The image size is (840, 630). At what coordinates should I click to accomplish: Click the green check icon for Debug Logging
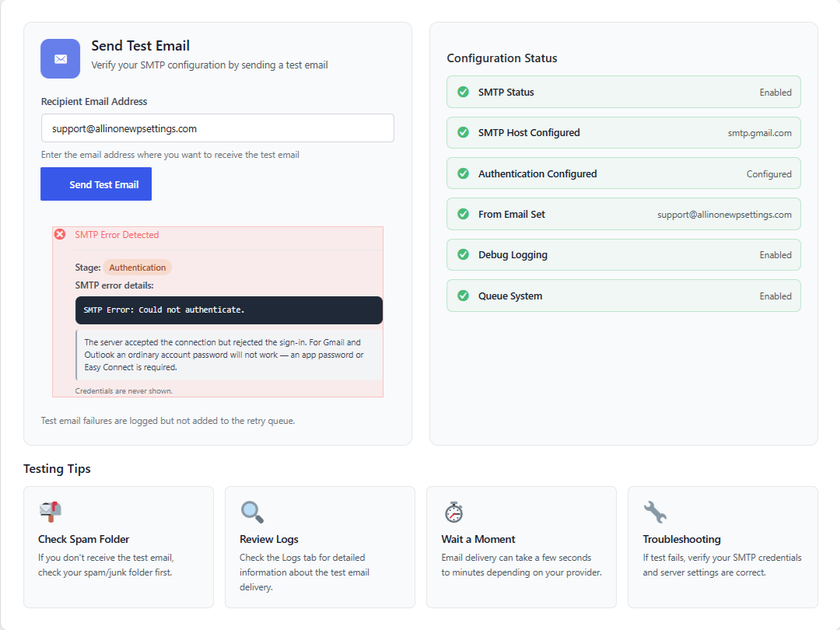click(x=464, y=254)
